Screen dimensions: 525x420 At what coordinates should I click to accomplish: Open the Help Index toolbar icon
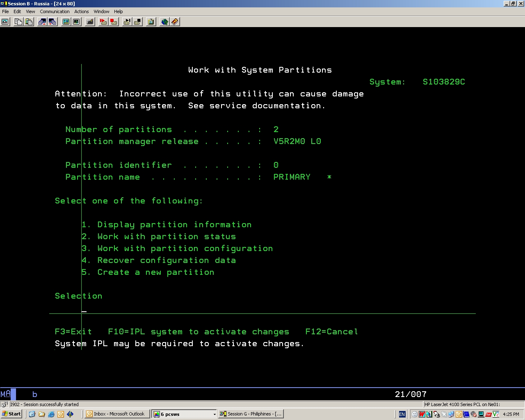[x=175, y=22]
